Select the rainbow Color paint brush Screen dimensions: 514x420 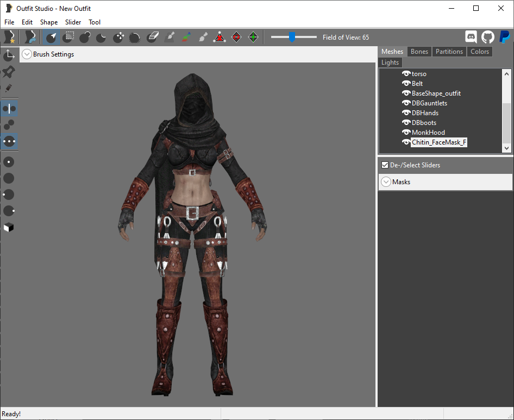click(x=186, y=37)
